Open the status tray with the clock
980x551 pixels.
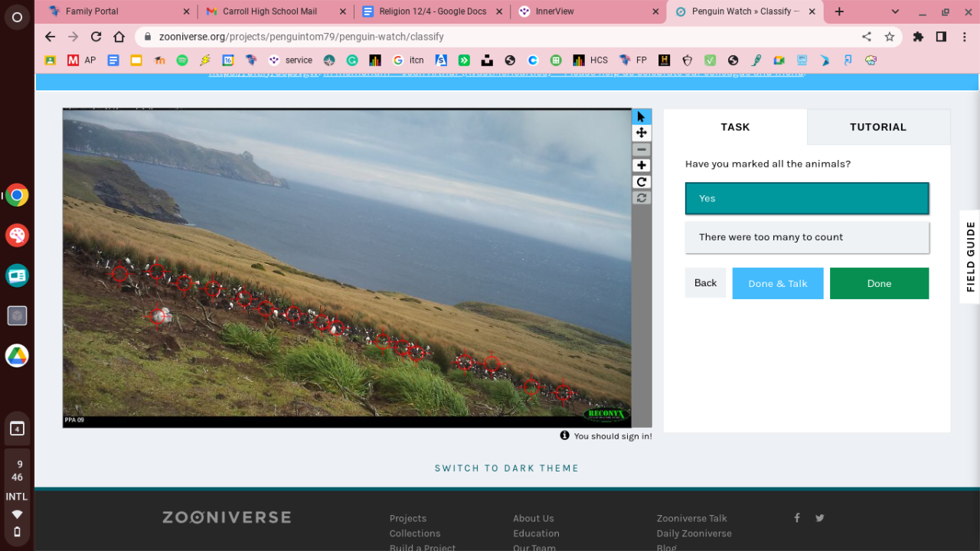point(17,496)
